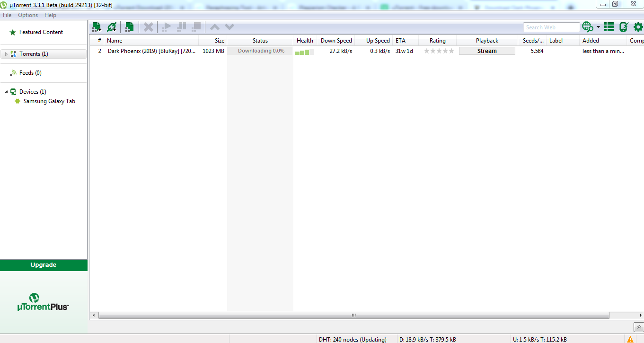The width and height of the screenshot is (644, 343).
Task: Click the Create New Torrent icon
Action: [129, 27]
